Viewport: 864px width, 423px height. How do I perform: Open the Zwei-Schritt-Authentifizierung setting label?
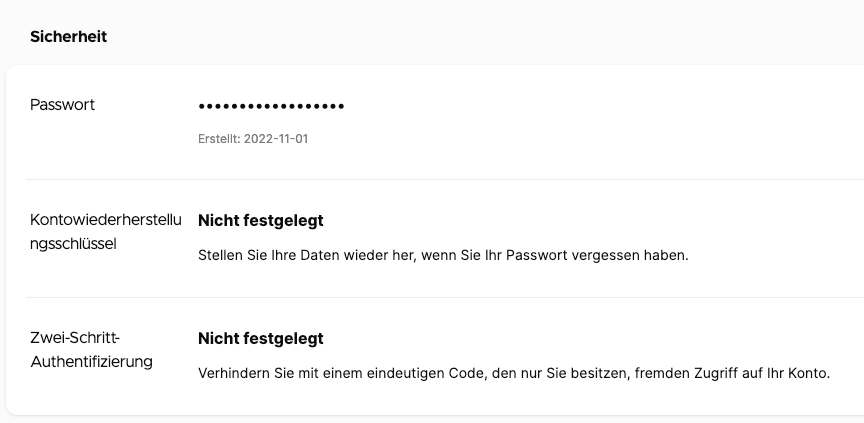point(91,350)
